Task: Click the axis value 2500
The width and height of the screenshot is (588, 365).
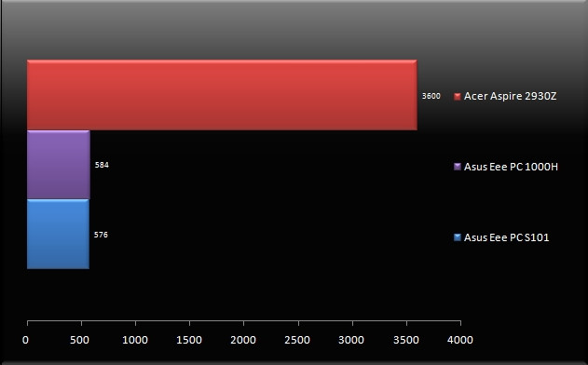Action: pyautogui.click(x=297, y=340)
